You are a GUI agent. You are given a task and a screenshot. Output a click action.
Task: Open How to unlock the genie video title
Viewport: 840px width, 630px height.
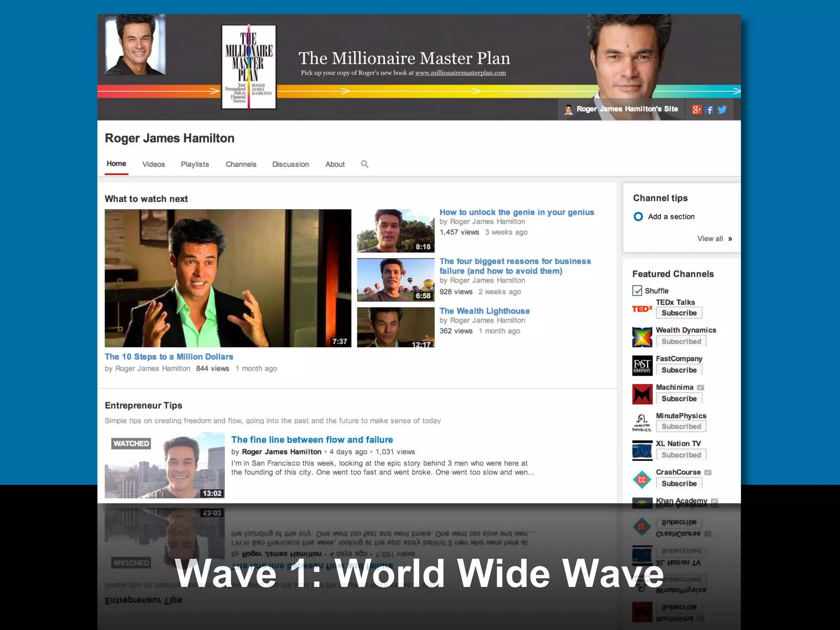point(517,212)
